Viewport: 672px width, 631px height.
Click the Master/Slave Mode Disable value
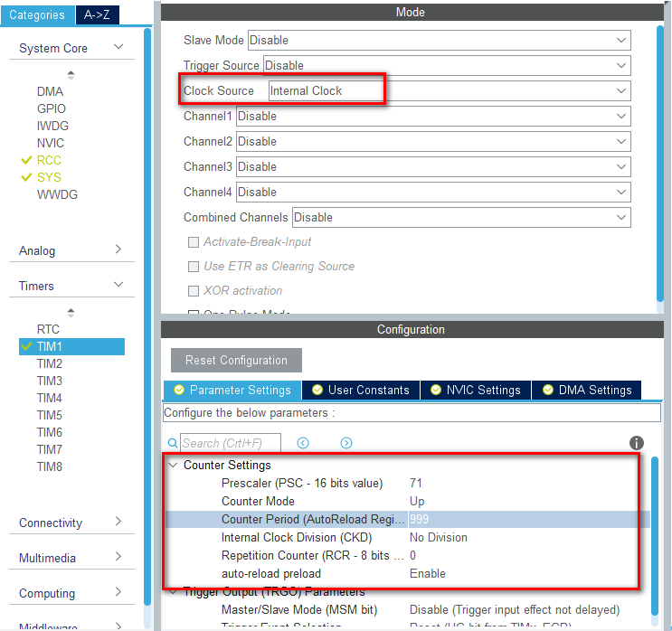(x=515, y=609)
